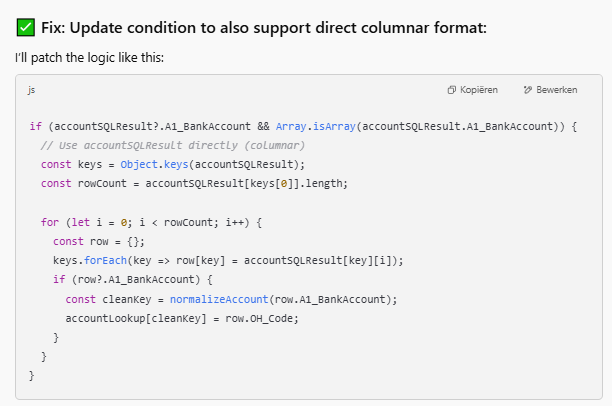Click the js language label
The image size is (612, 406).
[31, 90]
